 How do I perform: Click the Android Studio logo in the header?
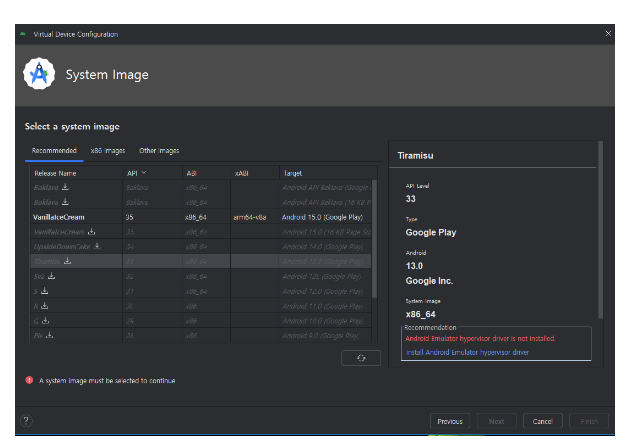coord(39,74)
